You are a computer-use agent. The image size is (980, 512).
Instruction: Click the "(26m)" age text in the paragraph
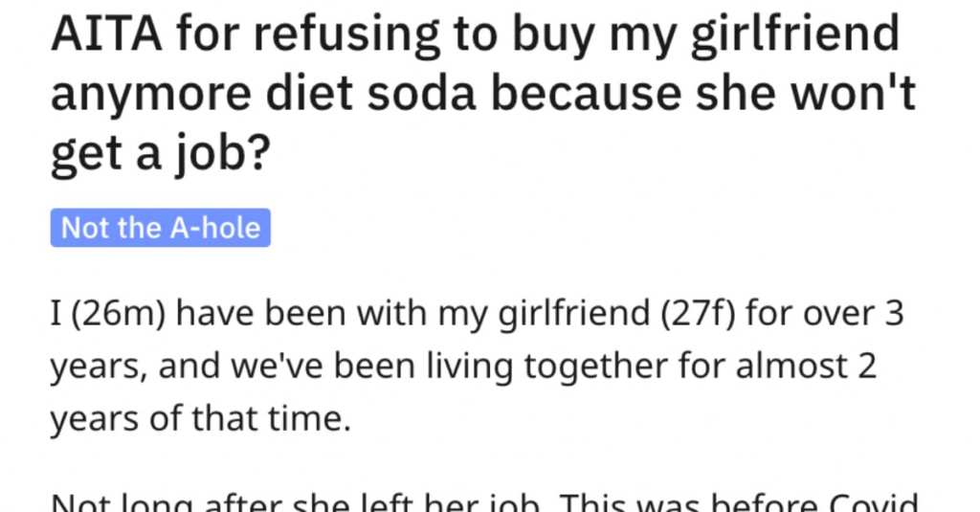[x=119, y=314]
